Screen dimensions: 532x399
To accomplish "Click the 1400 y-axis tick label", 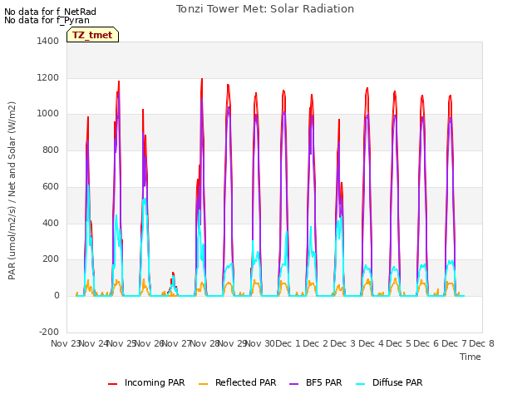I will 48,41.
